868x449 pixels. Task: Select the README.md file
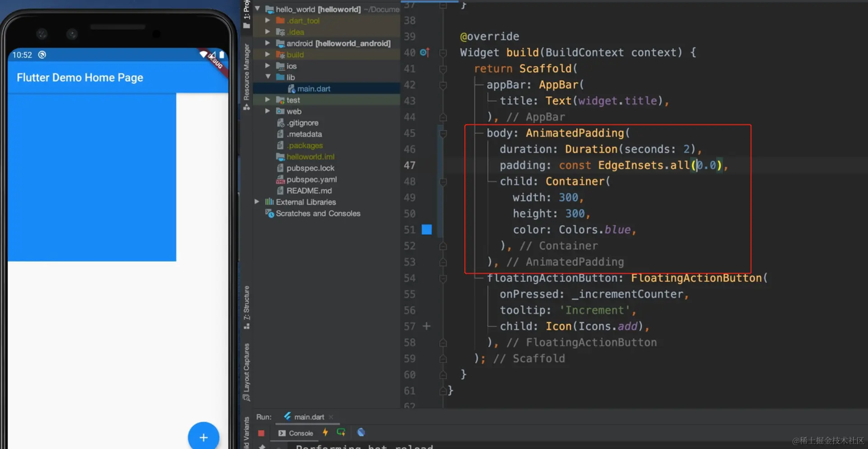click(x=309, y=191)
